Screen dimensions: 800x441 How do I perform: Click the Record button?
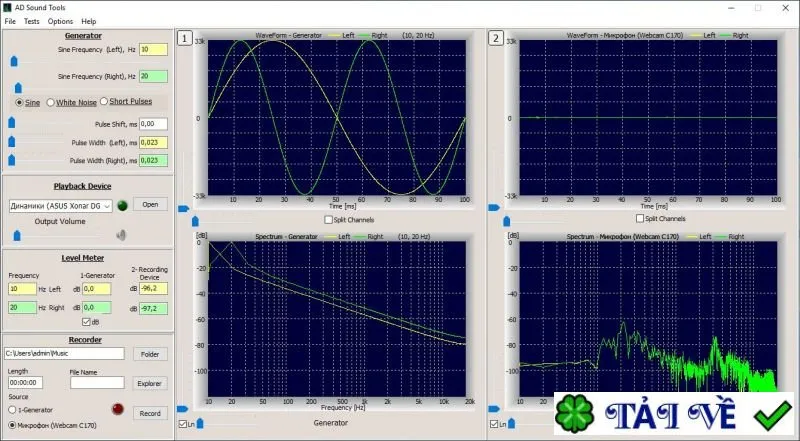pyautogui.click(x=150, y=413)
